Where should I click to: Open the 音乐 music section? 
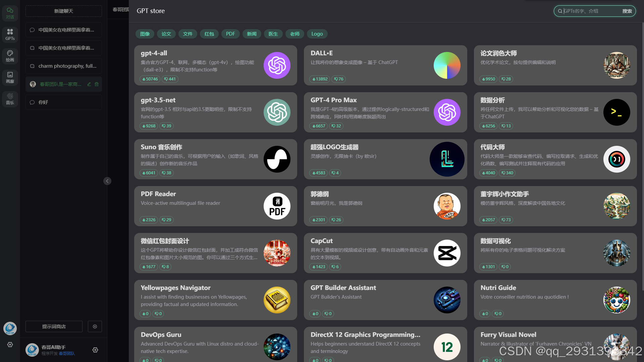10,99
